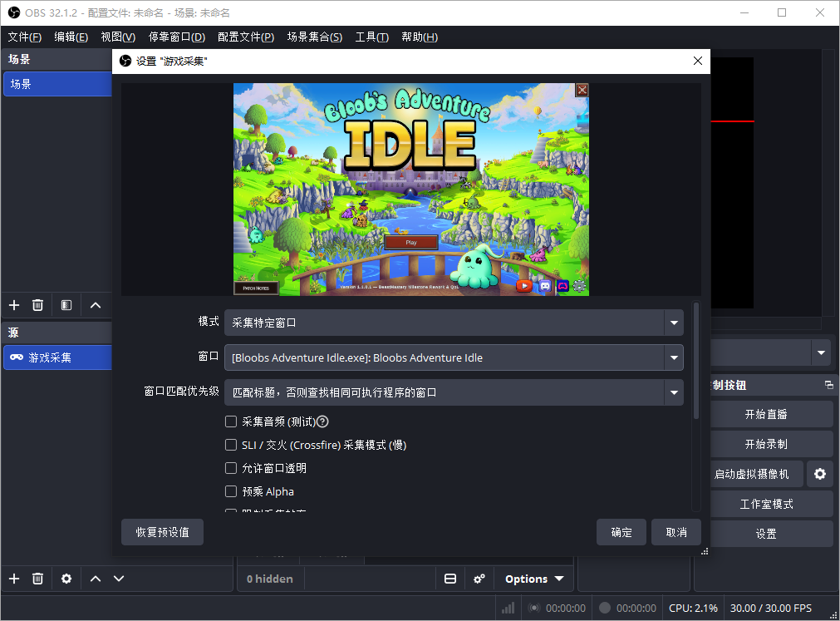
Task: Click the streaming status icon in status bar
Action: (x=534, y=609)
